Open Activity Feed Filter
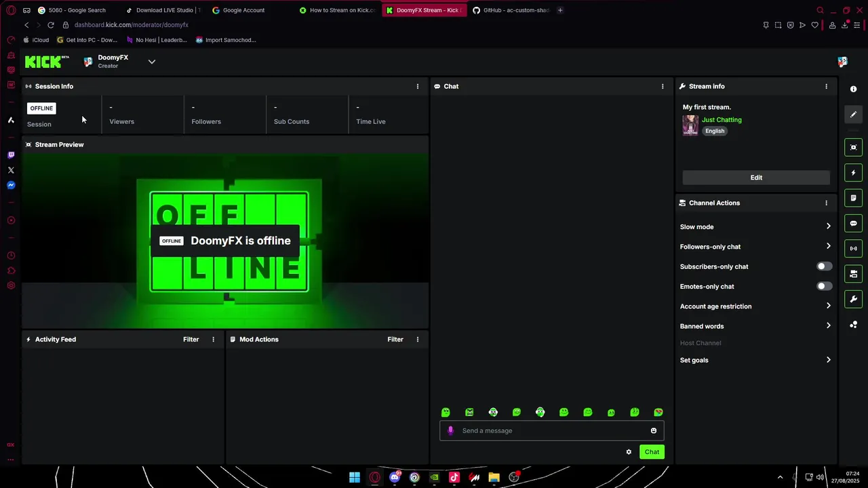868x488 pixels. click(x=191, y=339)
